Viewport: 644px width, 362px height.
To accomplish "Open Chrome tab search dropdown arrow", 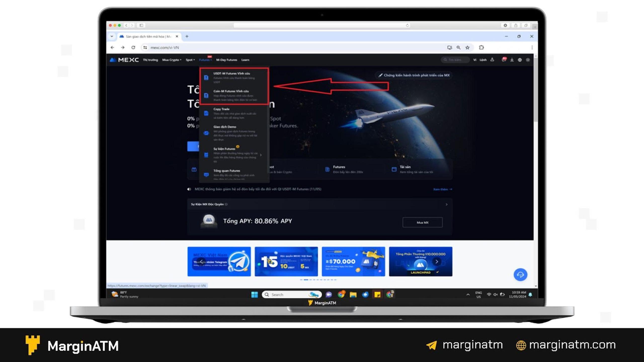I will (x=112, y=36).
